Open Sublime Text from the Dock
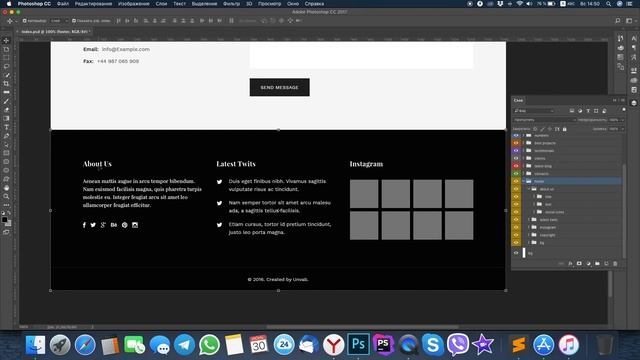 point(518,344)
